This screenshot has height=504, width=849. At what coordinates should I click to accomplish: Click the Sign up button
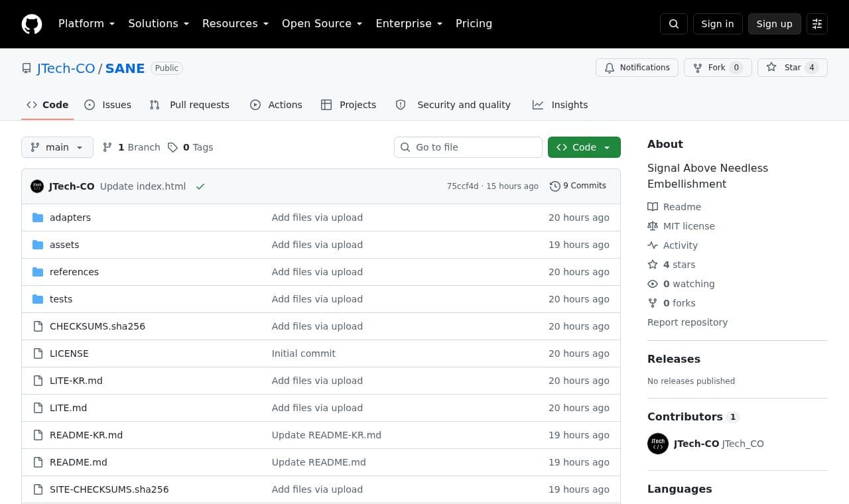pyautogui.click(x=775, y=24)
